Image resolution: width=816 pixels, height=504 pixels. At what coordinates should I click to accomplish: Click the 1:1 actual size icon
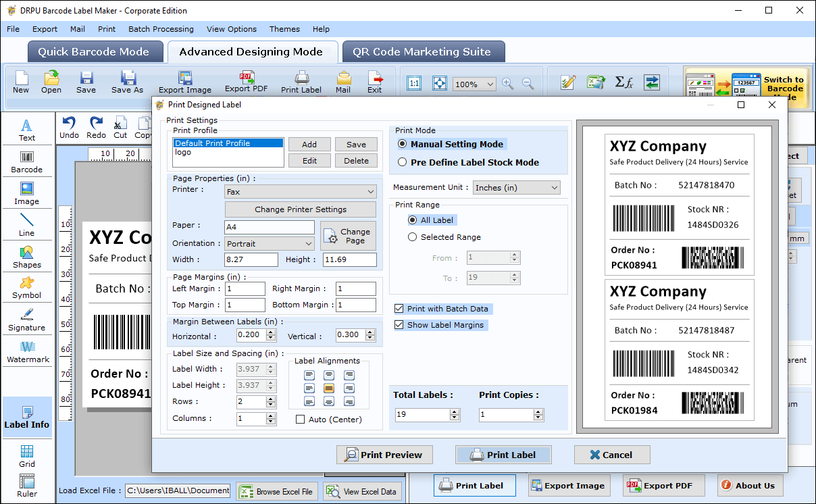(414, 84)
